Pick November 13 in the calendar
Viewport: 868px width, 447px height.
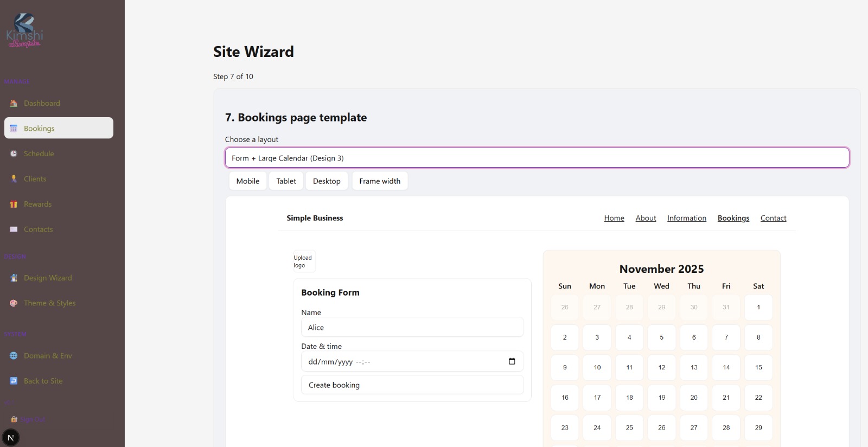(x=694, y=367)
